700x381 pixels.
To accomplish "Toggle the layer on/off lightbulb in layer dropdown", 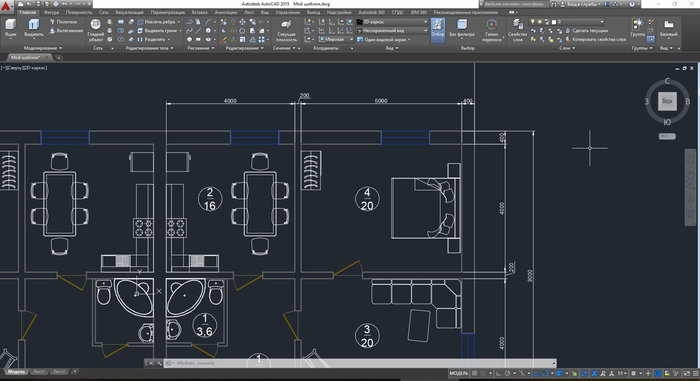I will pyautogui.click(x=533, y=21).
